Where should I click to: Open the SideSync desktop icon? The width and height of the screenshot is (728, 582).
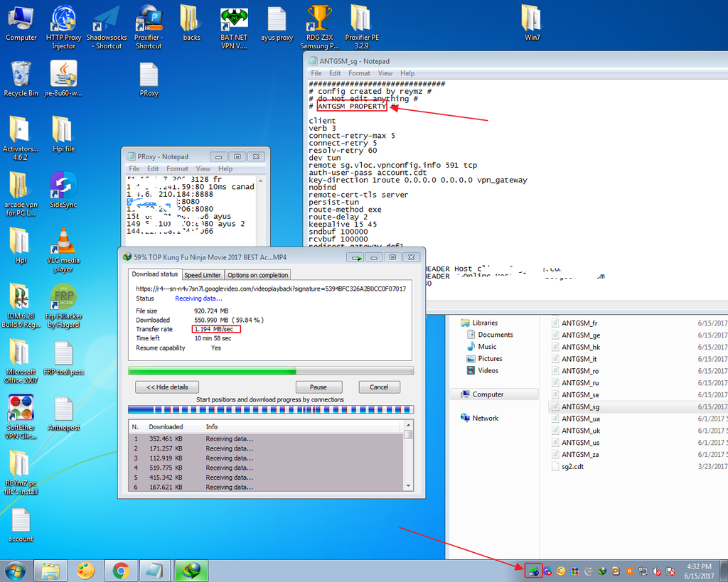63,186
